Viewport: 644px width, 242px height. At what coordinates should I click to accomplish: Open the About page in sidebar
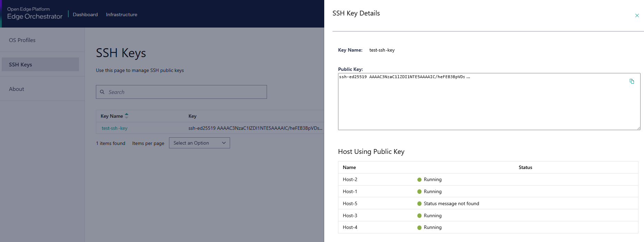(17, 89)
